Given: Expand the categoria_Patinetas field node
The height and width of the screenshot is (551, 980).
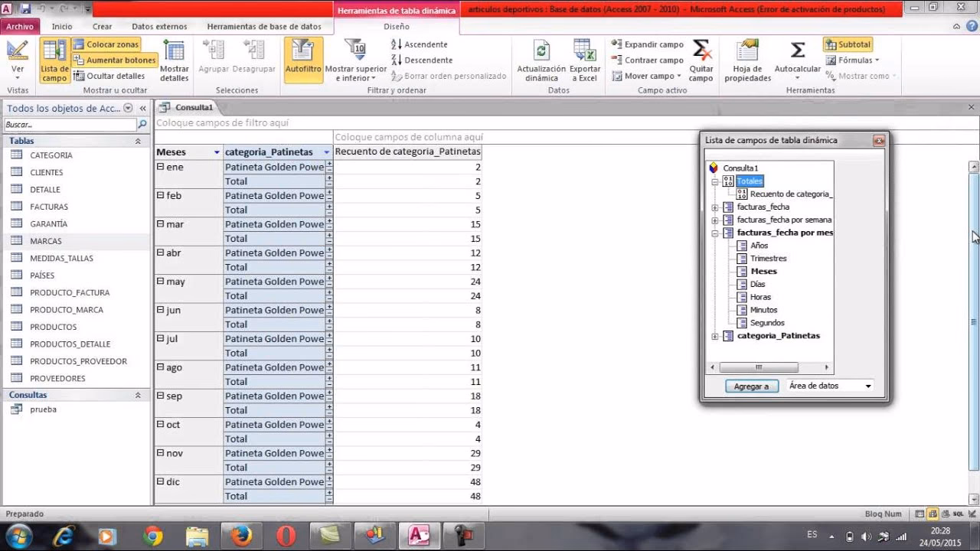Looking at the screenshot, I should tap(715, 336).
